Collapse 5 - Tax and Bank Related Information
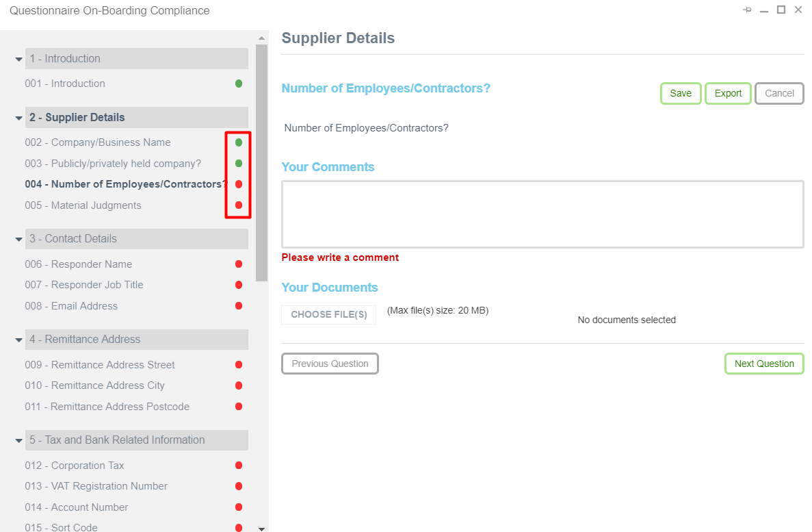This screenshot has width=812, height=532. tap(19, 441)
